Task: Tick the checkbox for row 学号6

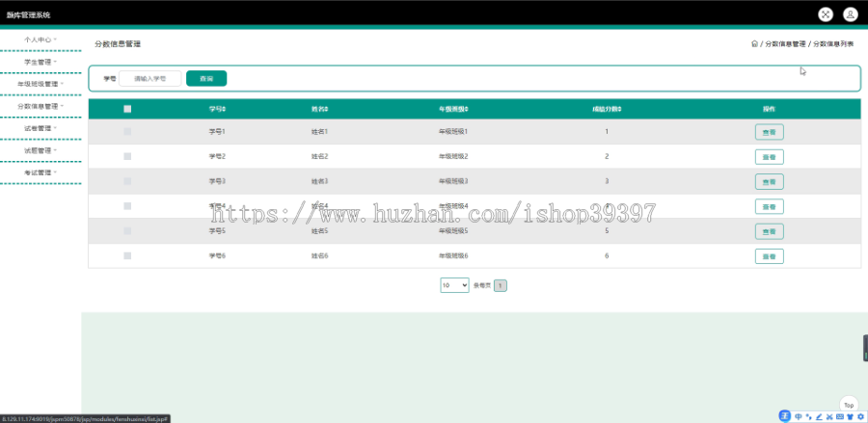Action: (x=127, y=256)
